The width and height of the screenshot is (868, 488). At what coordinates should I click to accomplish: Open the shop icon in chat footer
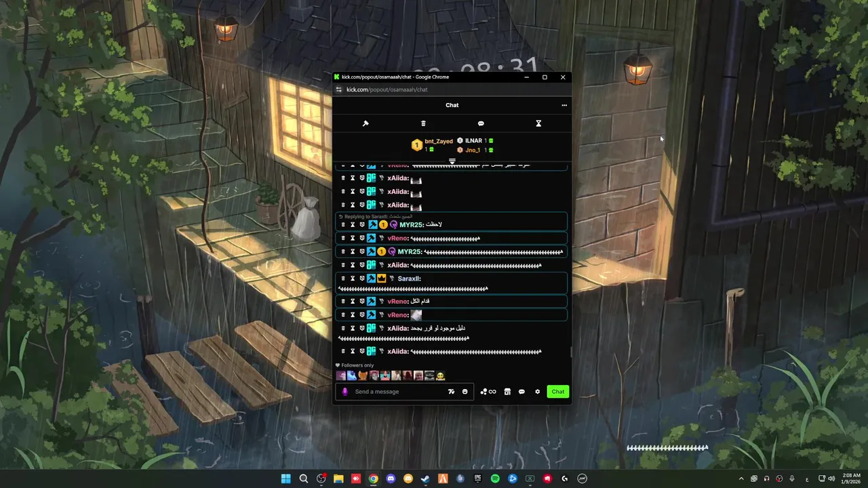pos(507,392)
